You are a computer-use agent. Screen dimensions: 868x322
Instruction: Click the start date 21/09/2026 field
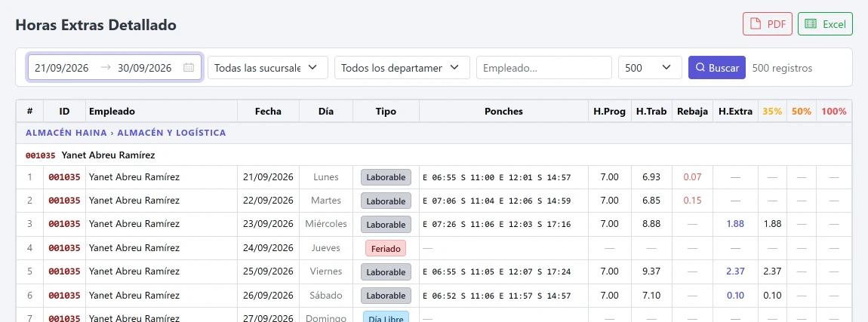coord(61,68)
